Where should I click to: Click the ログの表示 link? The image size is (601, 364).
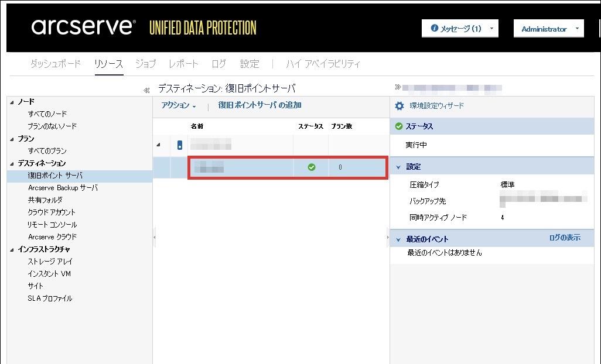point(565,238)
